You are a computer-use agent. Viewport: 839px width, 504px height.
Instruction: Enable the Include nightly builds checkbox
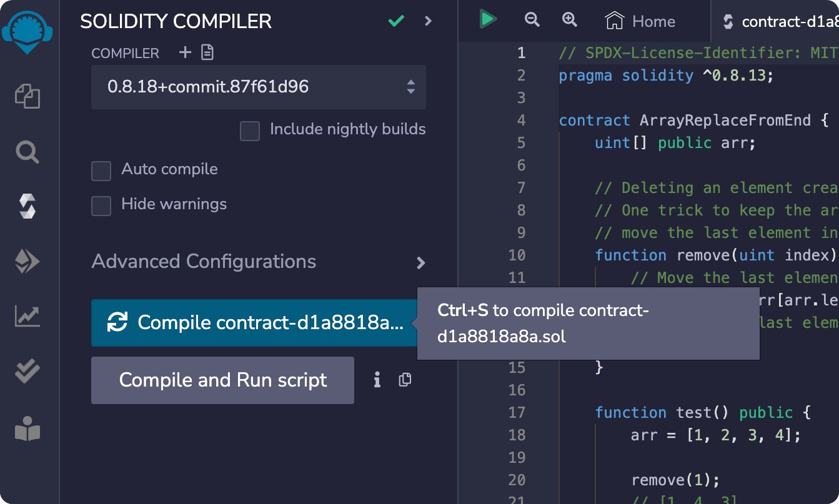250,131
